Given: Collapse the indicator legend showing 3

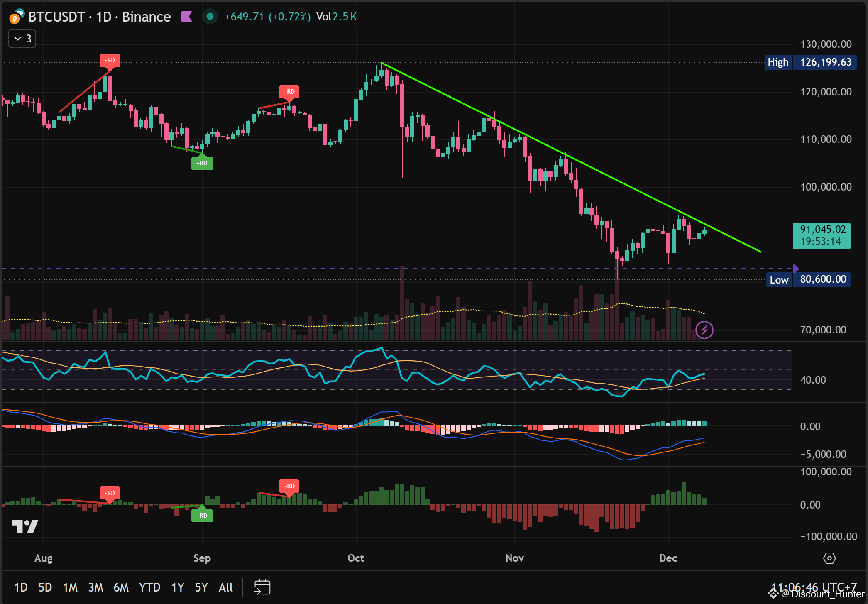Looking at the screenshot, I should 22,39.
